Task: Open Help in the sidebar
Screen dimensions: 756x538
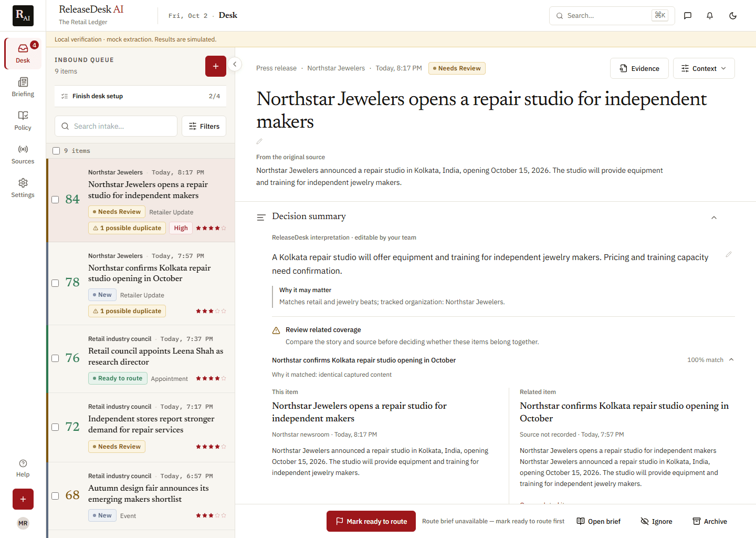Action: pos(23,468)
